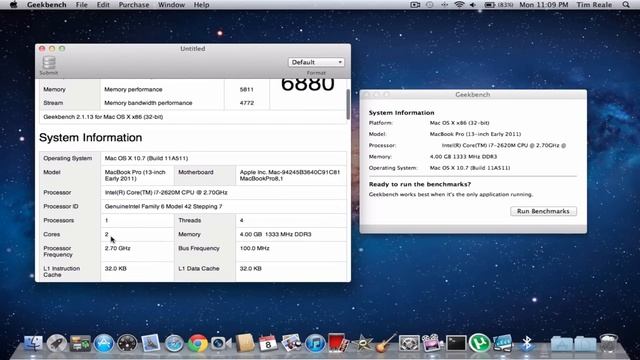The width and height of the screenshot is (640, 360).
Task: Click the System Information heading in Untitled window
Action: tap(91, 138)
